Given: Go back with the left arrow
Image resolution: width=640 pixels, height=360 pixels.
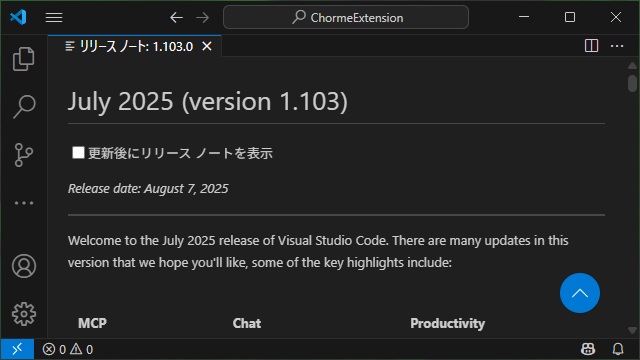Looking at the screenshot, I should [x=176, y=18].
